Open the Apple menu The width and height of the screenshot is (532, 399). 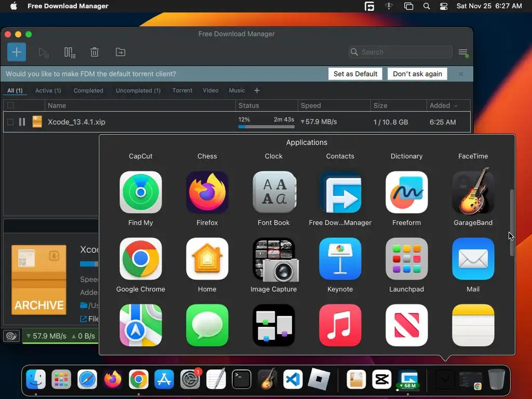(x=14, y=6)
